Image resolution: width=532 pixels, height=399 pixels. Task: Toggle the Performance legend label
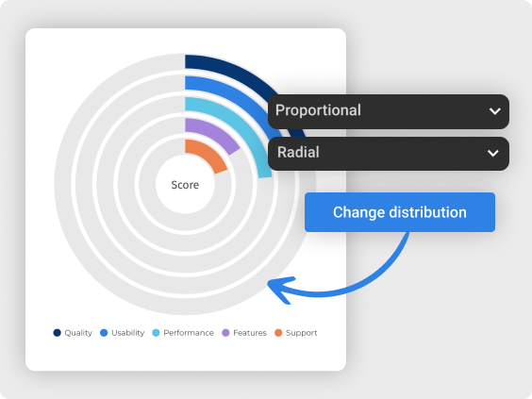tap(189, 333)
